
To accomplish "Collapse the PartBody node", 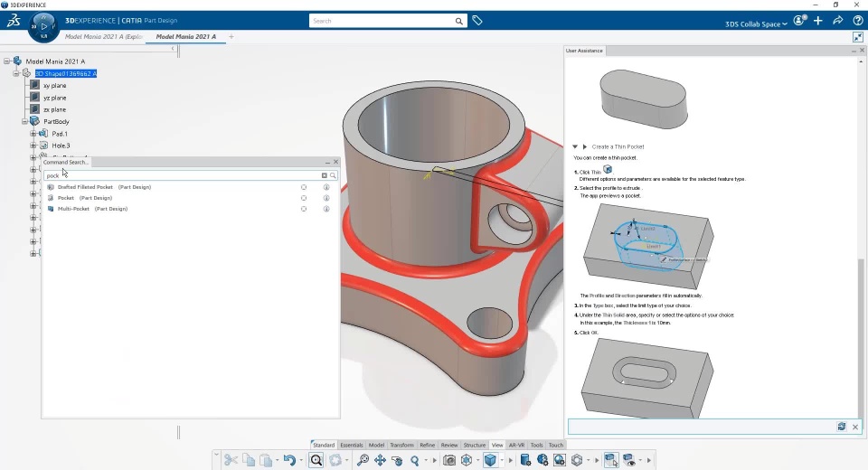I will point(24,121).
